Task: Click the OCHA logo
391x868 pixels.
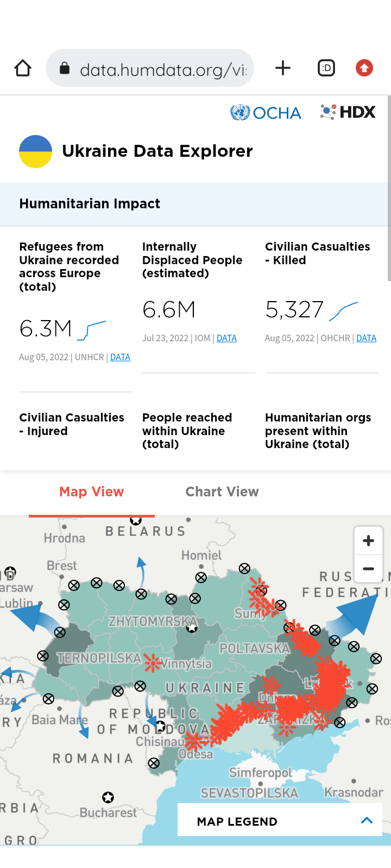Action: pos(266,112)
